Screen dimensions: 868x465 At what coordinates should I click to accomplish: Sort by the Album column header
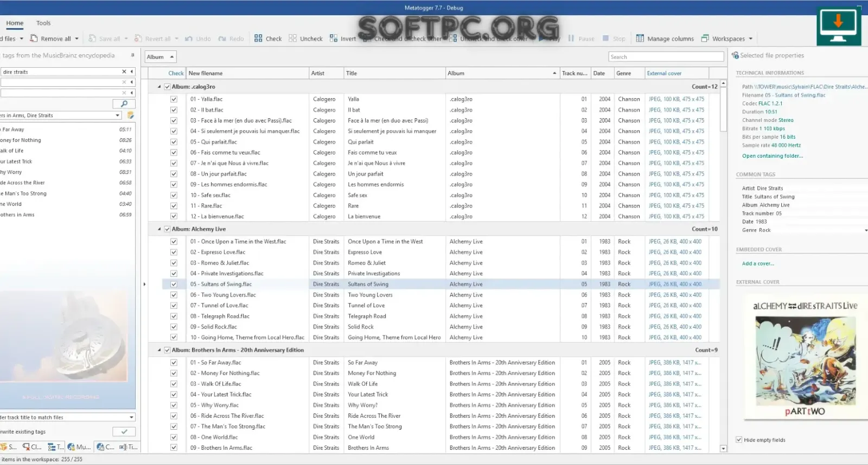[502, 73]
